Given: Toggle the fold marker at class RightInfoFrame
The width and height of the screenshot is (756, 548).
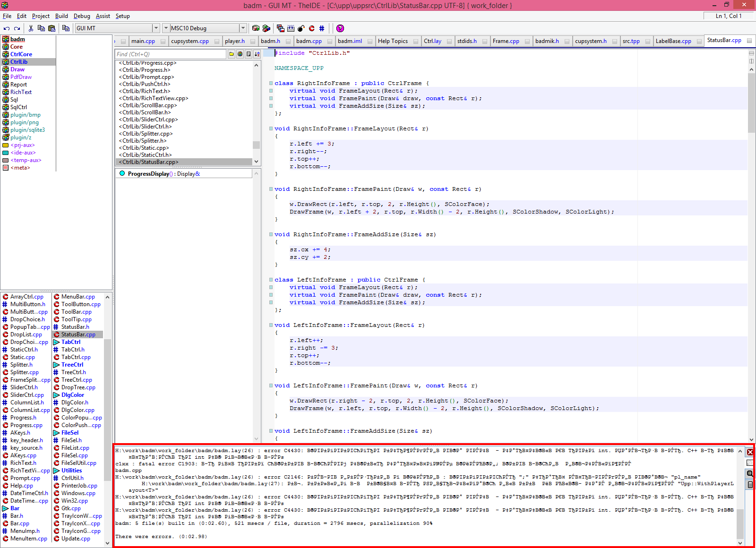Looking at the screenshot, I should coord(271,83).
